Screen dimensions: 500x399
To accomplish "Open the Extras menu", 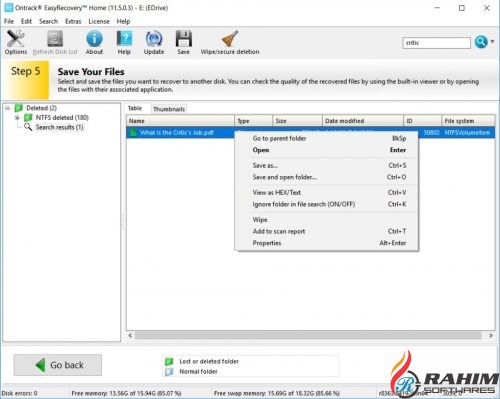I will (x=73, y=21).
